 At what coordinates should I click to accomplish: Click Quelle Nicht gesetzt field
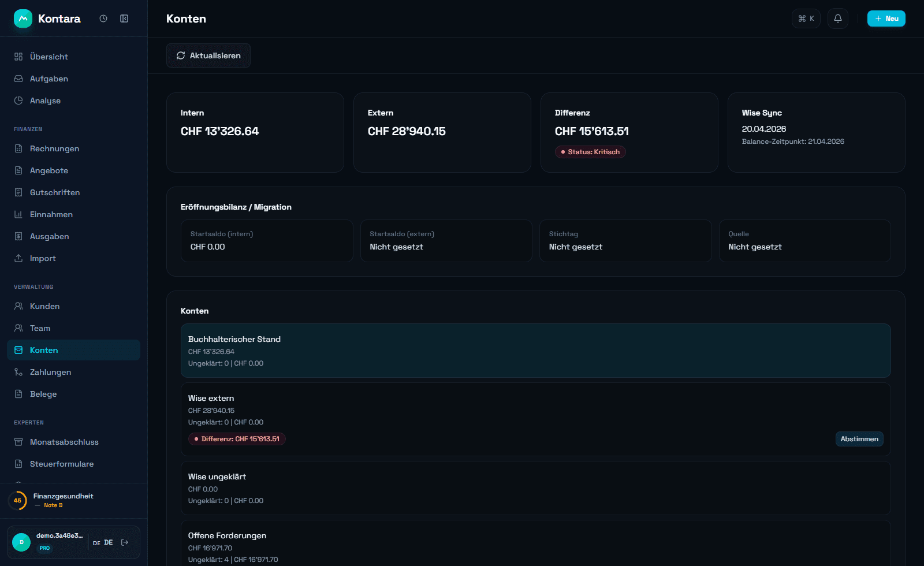[805, 241]
